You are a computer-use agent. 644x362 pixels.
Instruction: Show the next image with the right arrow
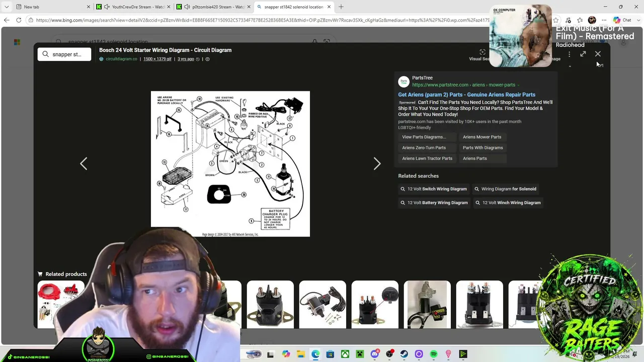pyautogui.click(x=377, y=163)
